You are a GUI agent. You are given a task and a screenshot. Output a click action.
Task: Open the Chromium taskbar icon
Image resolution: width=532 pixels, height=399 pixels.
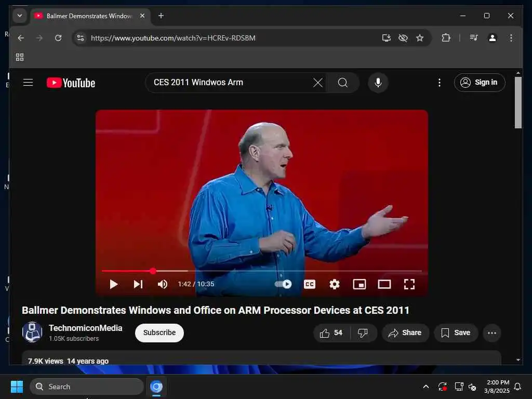point(156,387)
